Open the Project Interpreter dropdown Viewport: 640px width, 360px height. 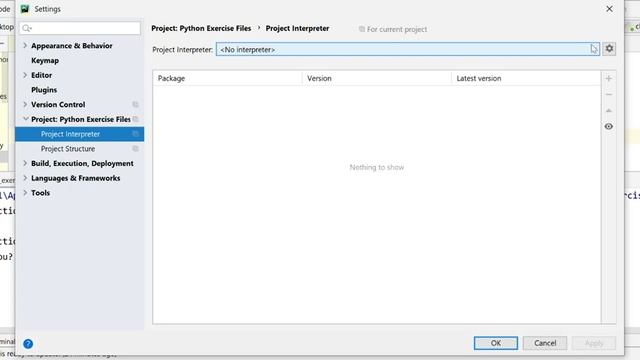[x=407, y=49]
